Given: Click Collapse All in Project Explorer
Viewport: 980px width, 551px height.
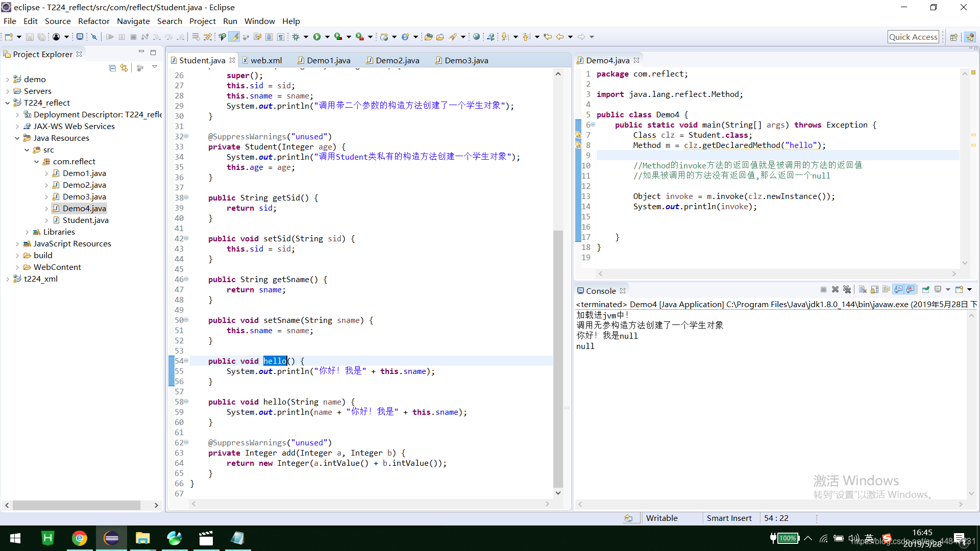Looking at the screenshot, I should click(112, 68).
